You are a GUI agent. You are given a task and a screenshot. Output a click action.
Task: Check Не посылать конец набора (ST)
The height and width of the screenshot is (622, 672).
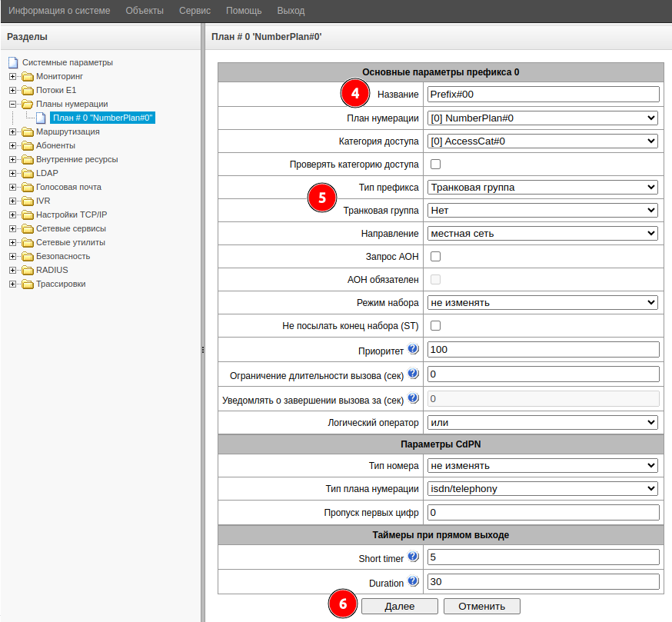tap(435, 325)
